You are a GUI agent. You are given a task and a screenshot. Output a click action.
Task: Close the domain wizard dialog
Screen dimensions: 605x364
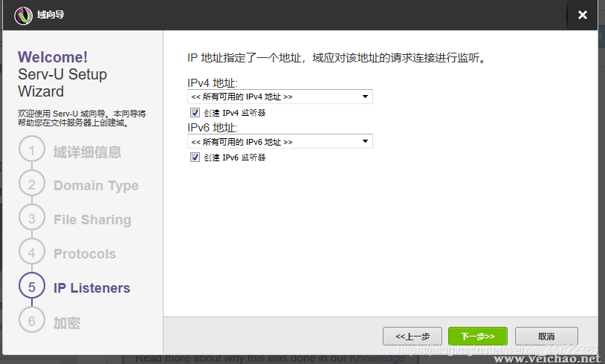(x=582, y=15)
